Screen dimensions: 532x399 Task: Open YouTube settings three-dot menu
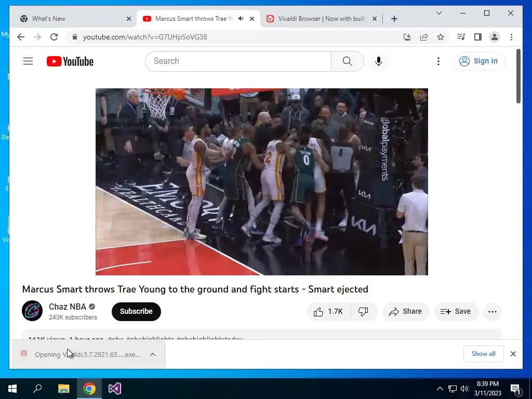(438, 61)
